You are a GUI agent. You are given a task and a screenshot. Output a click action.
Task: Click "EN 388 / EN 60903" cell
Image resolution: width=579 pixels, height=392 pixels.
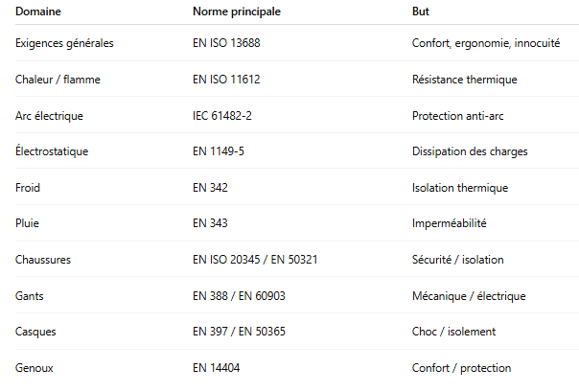(238, 296)
